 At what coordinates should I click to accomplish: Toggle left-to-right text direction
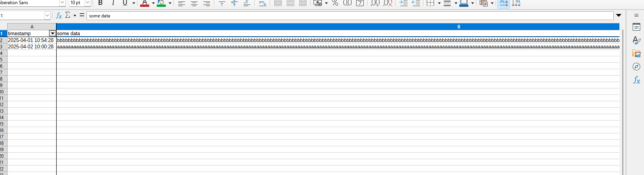503,3
